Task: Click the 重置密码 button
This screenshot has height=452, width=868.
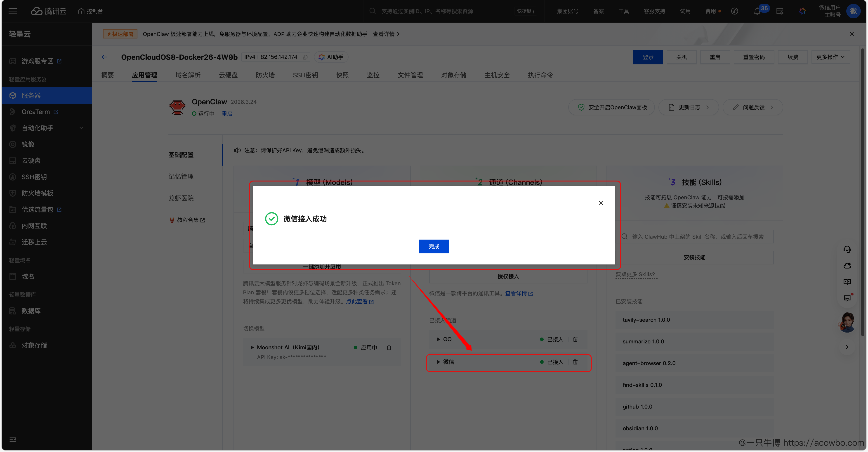Action: [x=754, y=57]
